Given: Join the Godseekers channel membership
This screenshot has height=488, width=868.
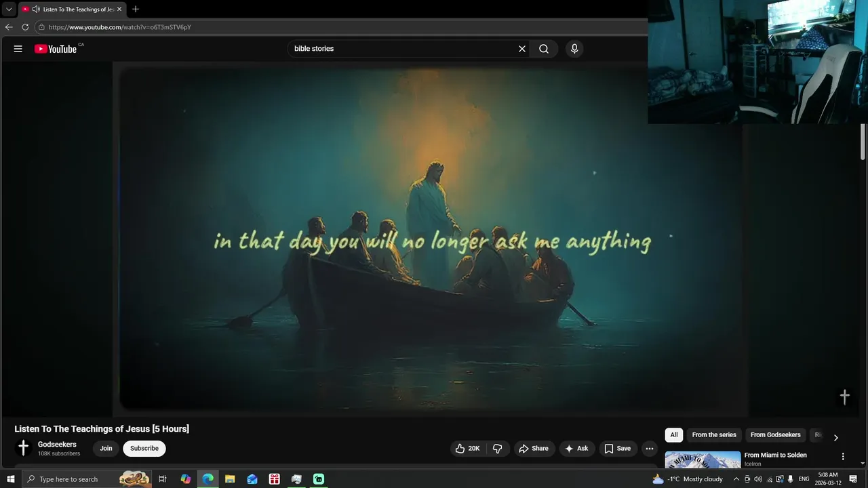Looking at the screenshot, I should pyautogui.click(x=106, y=449).
